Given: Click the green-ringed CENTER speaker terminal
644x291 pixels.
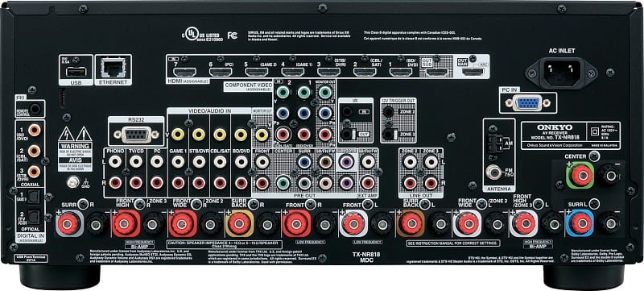Looking at the screenshot, I should point(580,175).
